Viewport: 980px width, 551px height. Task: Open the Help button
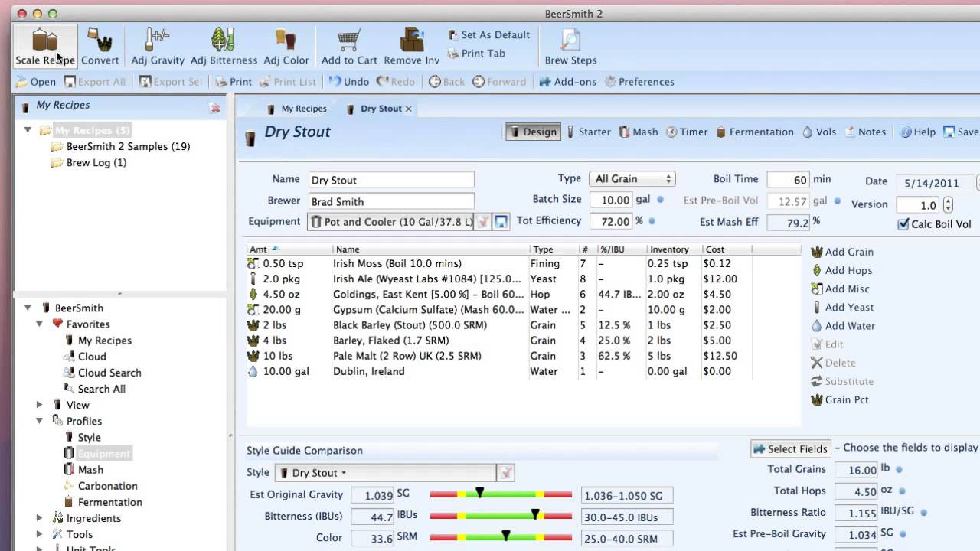coord(917,132)
